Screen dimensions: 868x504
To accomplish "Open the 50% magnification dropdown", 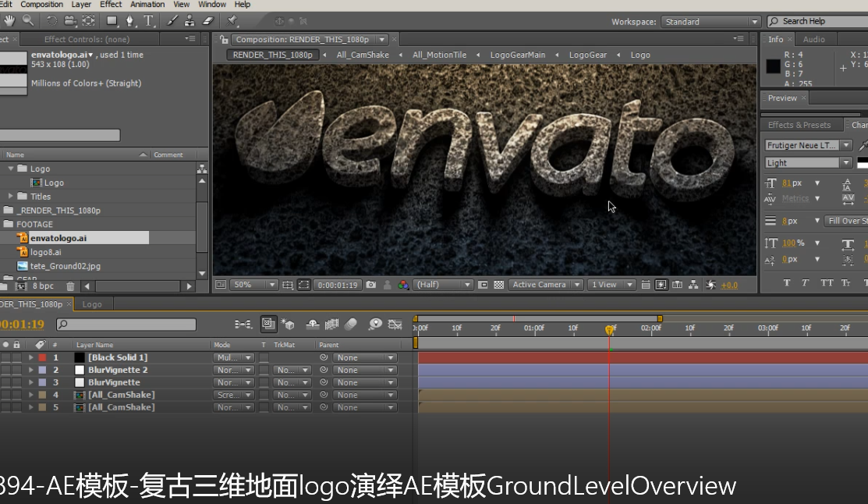I will point(253,285).
